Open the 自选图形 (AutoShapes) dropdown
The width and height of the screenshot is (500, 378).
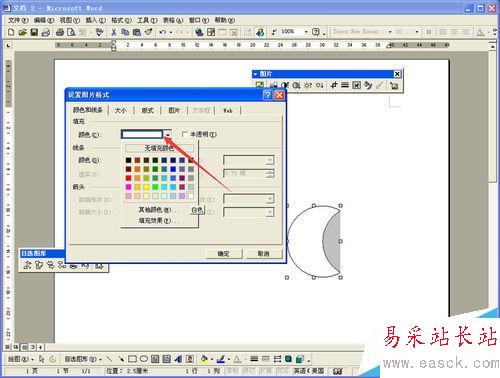[x=83, y=359]
